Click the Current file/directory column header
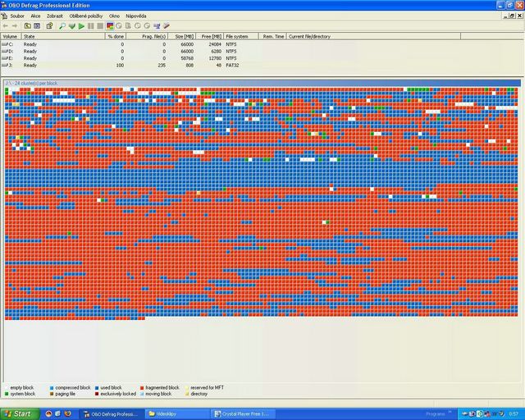 [x=374, y=36]
